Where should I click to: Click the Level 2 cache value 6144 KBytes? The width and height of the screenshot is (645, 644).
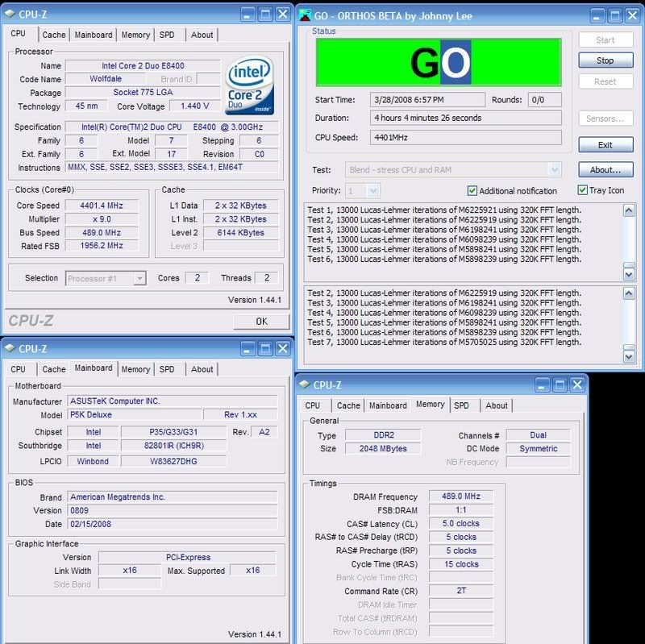(240, 232)
